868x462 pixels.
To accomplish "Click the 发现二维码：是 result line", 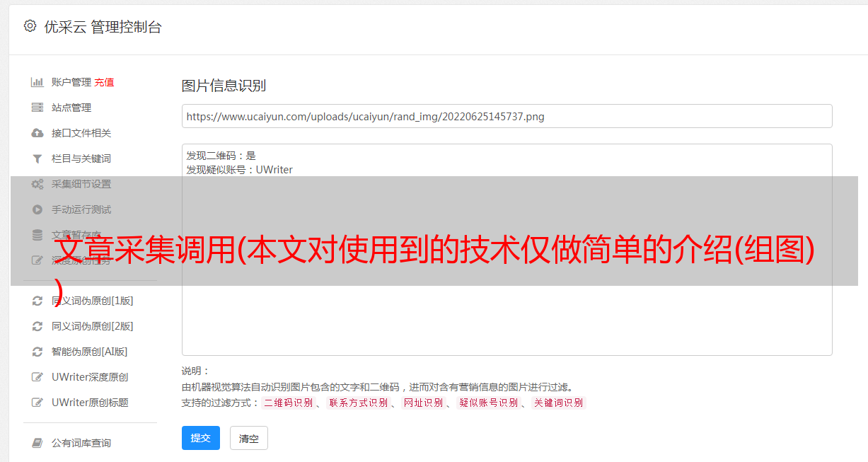I will [221, 156].
